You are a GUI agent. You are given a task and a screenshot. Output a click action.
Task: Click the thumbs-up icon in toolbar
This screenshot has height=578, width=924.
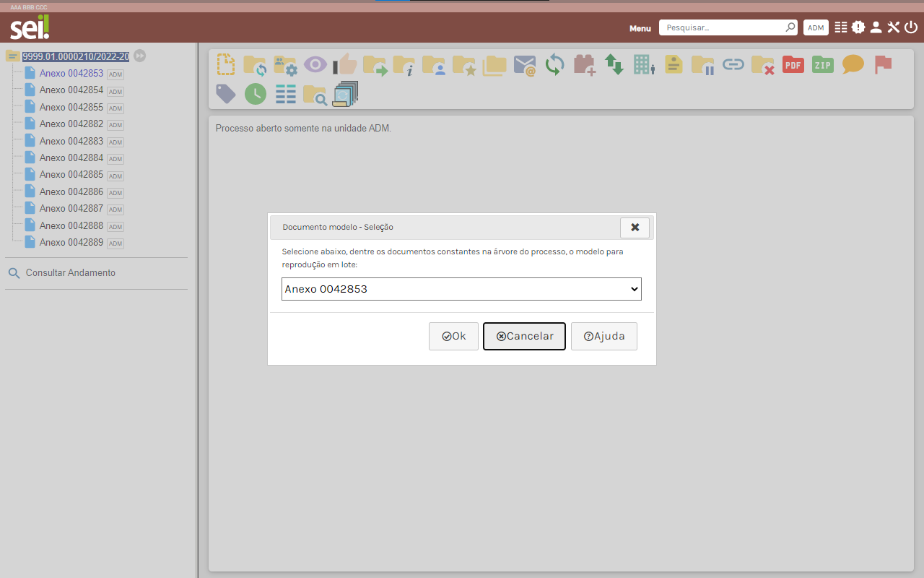point(345,64)
